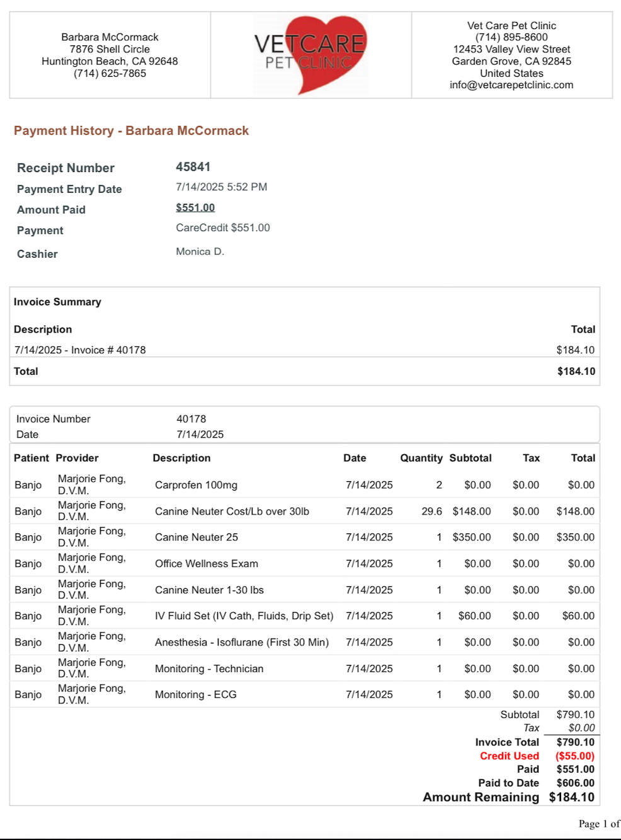Click customer phone number (714) 625-7865
This screenshot has width=621, height=840.
pyautogui.click(x=110, y=74)
